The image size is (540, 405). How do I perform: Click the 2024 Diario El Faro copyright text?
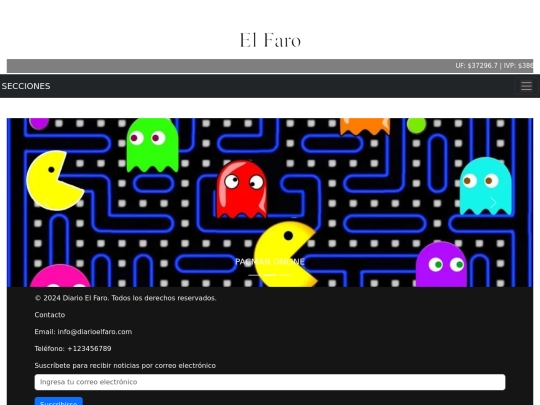125,298
